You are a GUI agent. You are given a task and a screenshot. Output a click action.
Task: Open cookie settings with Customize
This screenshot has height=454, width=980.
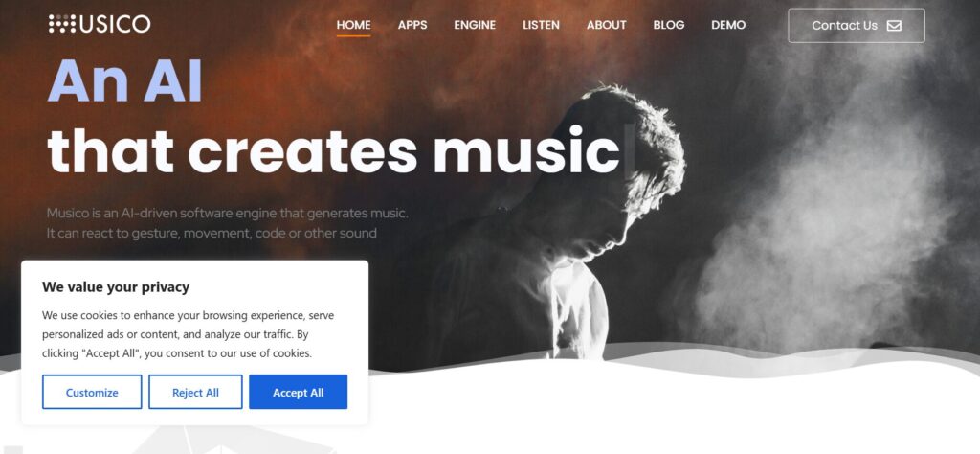coord(92,392)
